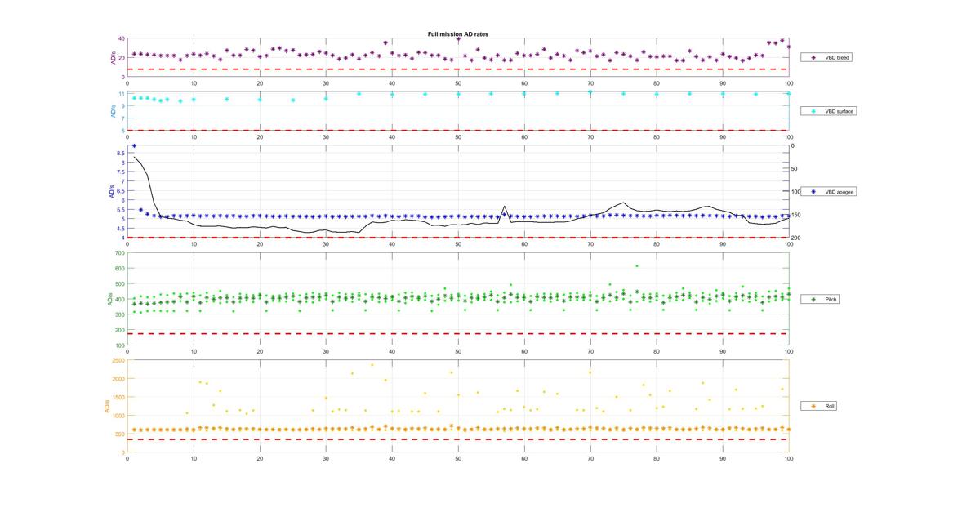Click the 700 tick on Pitch y-axis
The width and height of the screenshot is (980, 508).
tap(120, 253)
